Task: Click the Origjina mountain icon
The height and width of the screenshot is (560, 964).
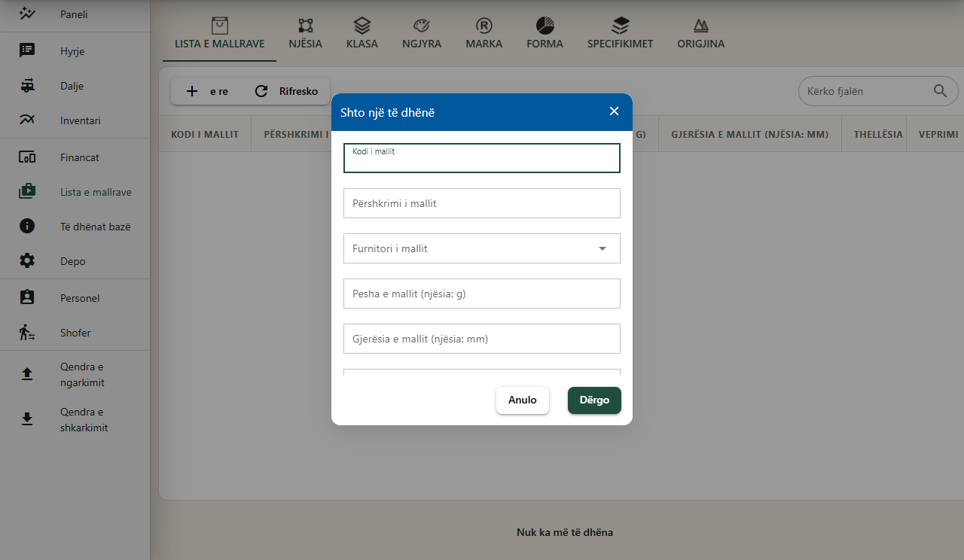Action: point(701,26)
